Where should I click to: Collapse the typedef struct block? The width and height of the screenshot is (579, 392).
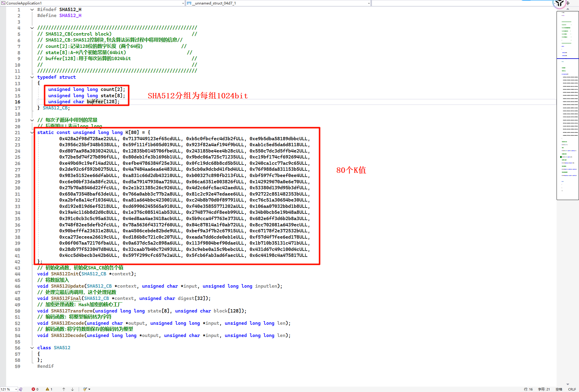[x=32, y=77]
